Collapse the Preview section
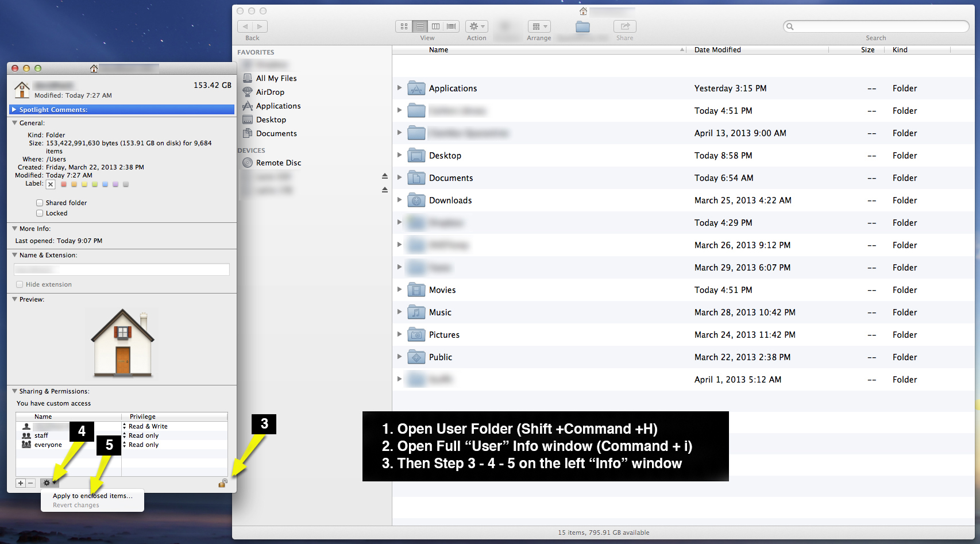 coord(14,299)
